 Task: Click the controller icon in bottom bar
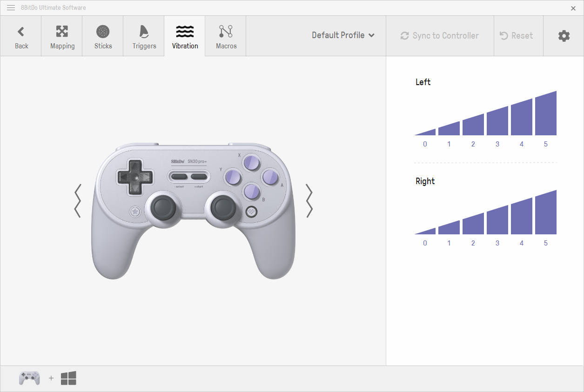pos(29,378)
